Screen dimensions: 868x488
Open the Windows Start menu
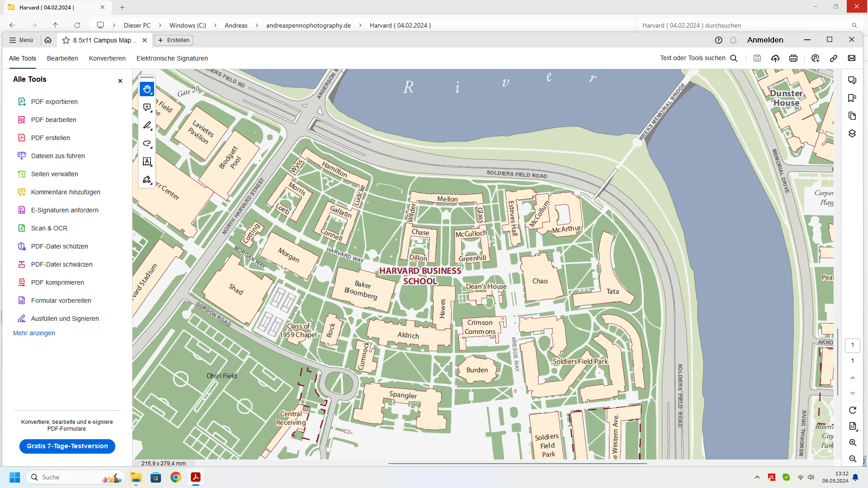15,477
